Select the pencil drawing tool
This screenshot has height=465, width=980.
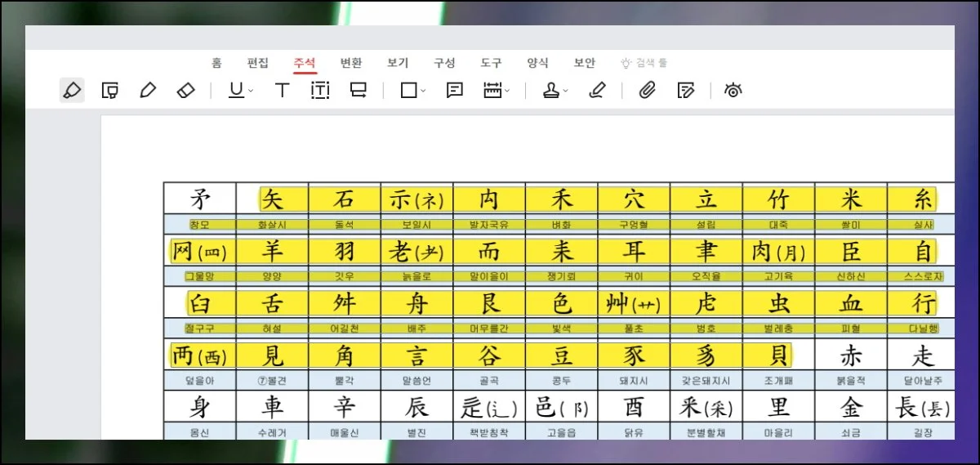[147, 91]
